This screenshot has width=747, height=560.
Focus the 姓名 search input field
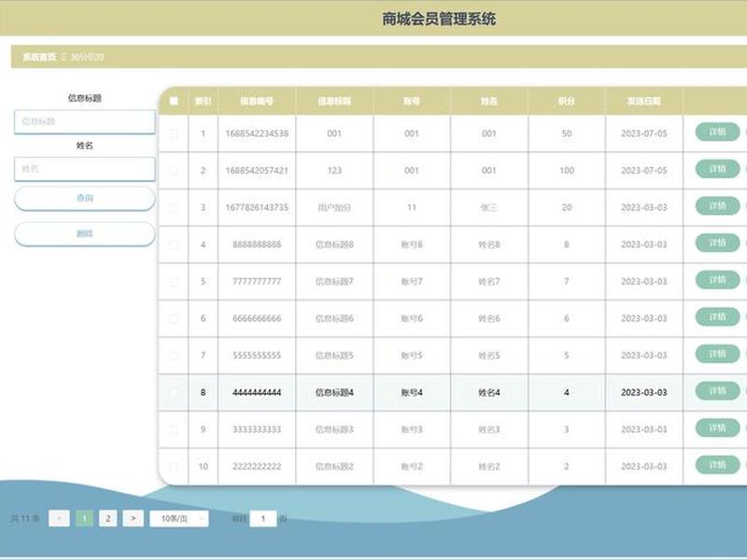tap(85, 169)
